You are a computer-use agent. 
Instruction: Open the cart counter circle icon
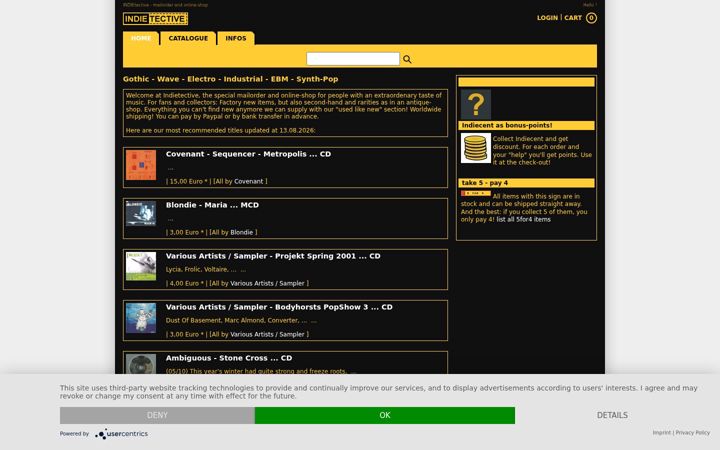coord(591,18)
